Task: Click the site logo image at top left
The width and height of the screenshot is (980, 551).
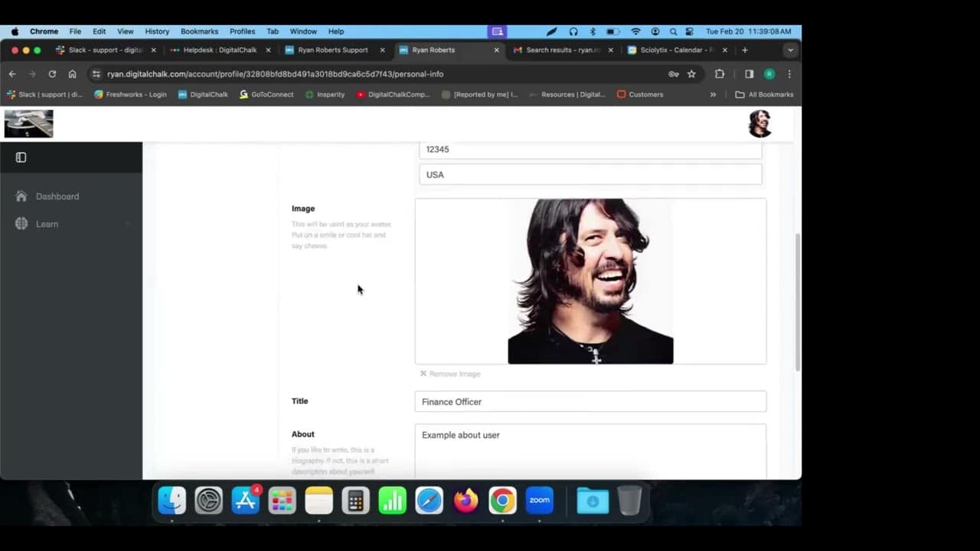Action: (x=29, y=123)
